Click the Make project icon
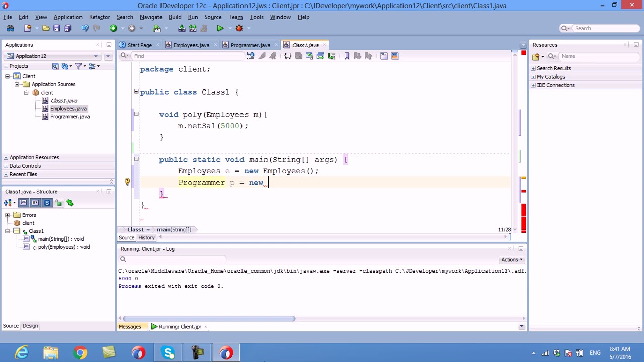Screen dimensions: 644x362 pos(182,28)
